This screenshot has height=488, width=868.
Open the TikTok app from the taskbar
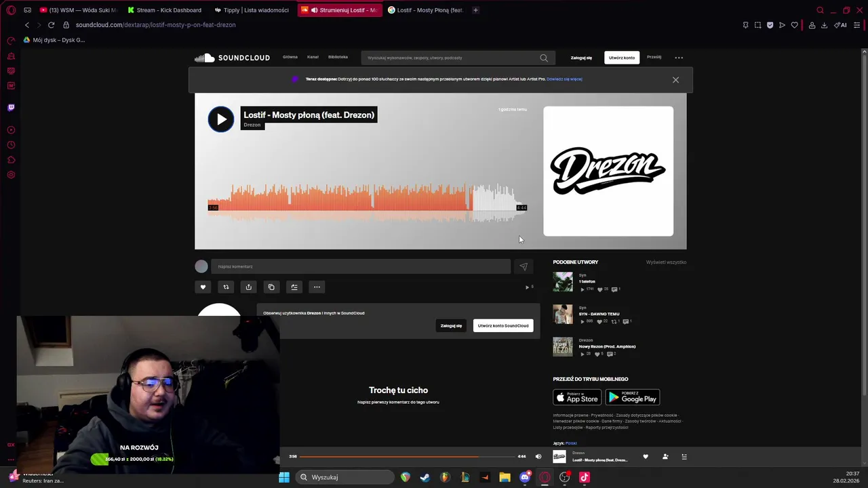click(585, 477)
